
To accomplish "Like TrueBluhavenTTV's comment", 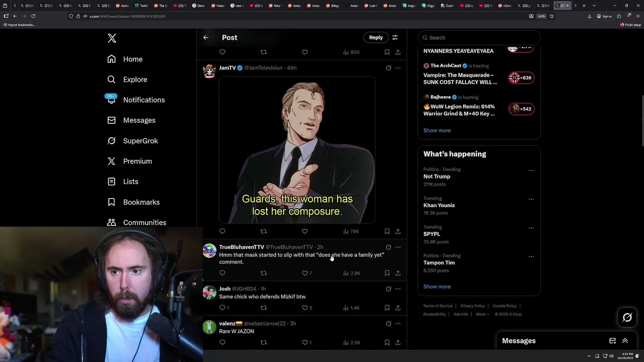I will [x=307, y=273].
